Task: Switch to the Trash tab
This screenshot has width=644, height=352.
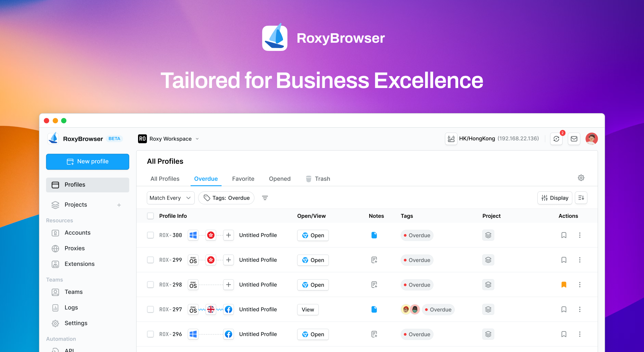Action: 318,179
